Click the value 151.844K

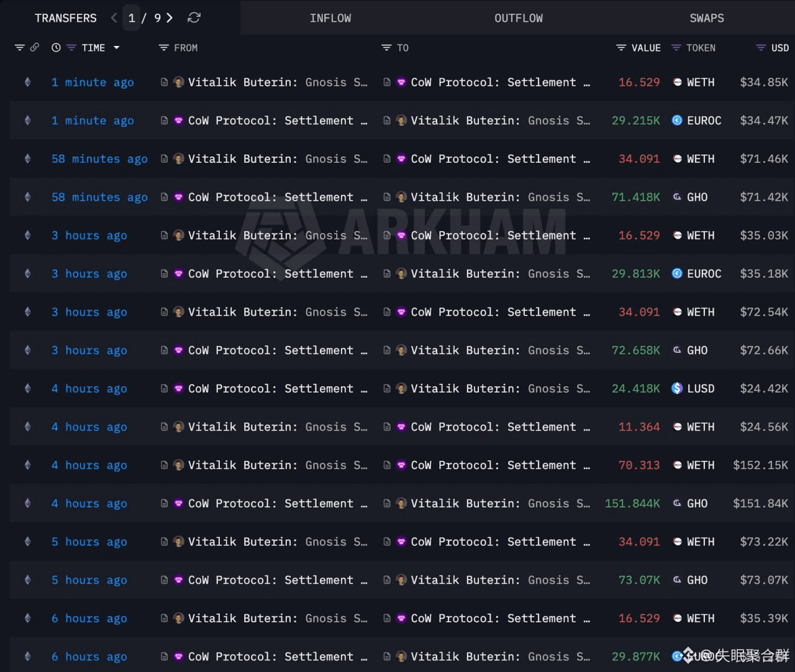[x=632, y=504]
